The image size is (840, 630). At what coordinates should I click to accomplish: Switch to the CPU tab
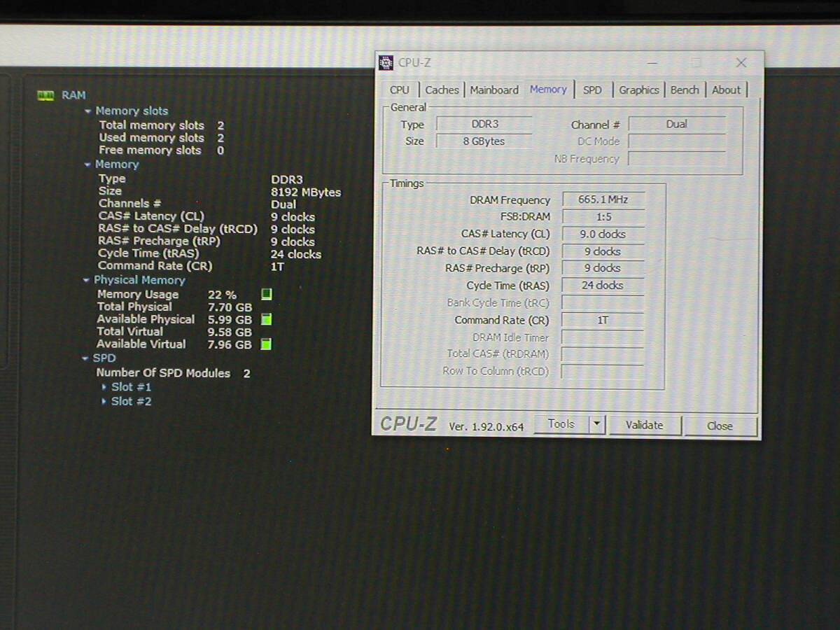click(x=400, y=90)
